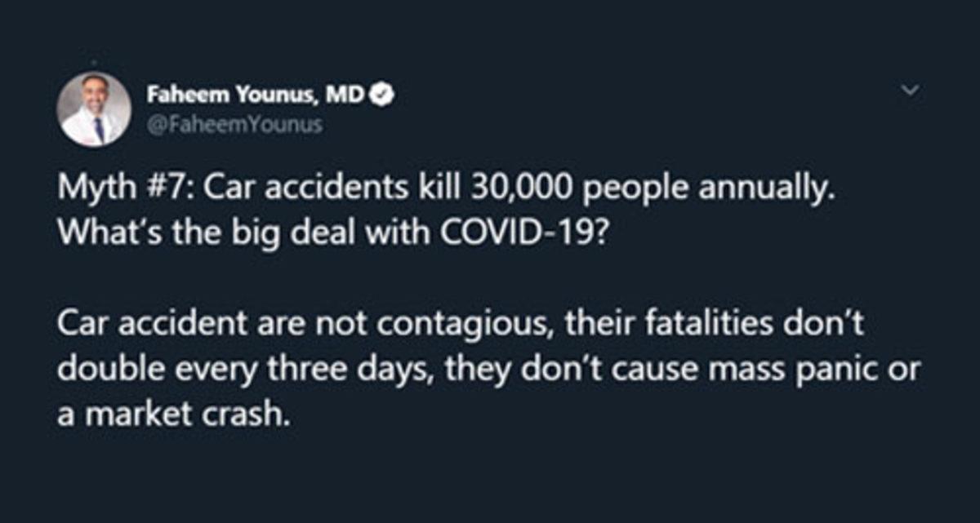The width and height of the screenshot is (980, 523).
Task: Click the "Car accident are not" phrase
Action: 185,328
